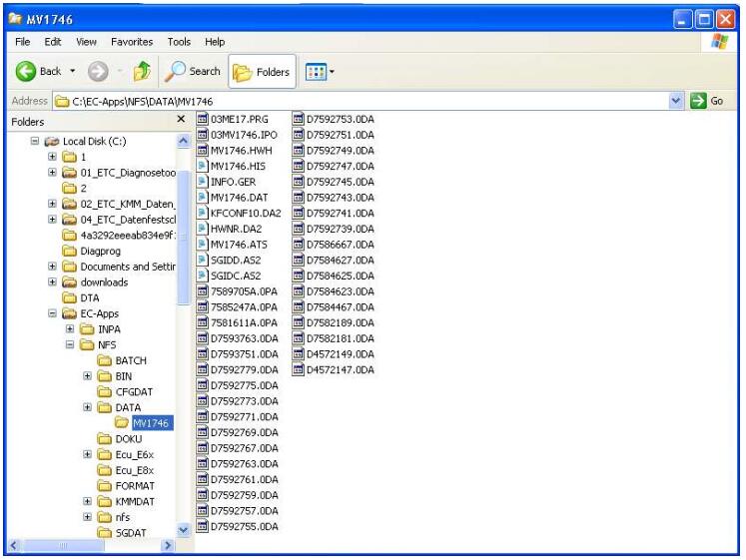Select the 7589705A.0PA file icon
Viewport: 746px width, 560px height.
click(203, 291)
